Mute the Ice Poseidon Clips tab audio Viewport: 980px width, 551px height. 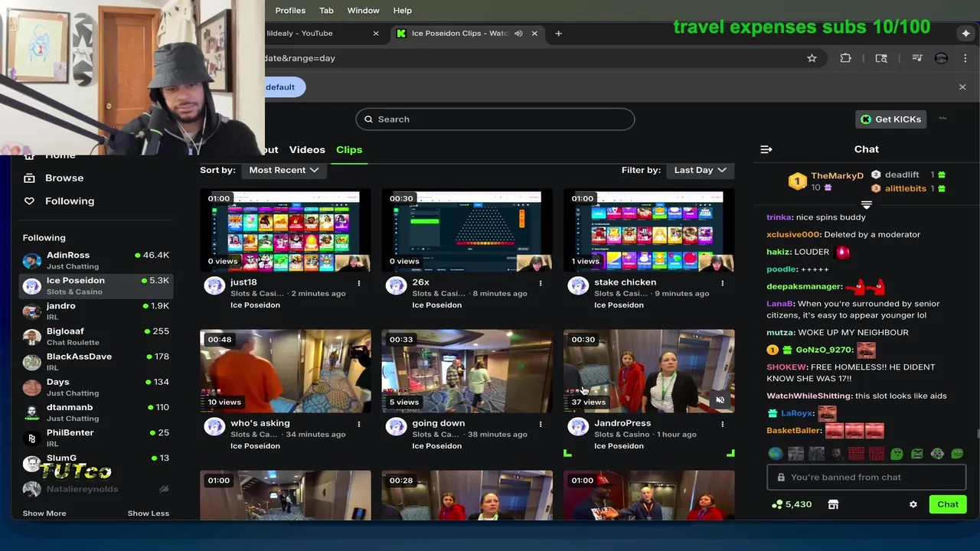point(518,34)
